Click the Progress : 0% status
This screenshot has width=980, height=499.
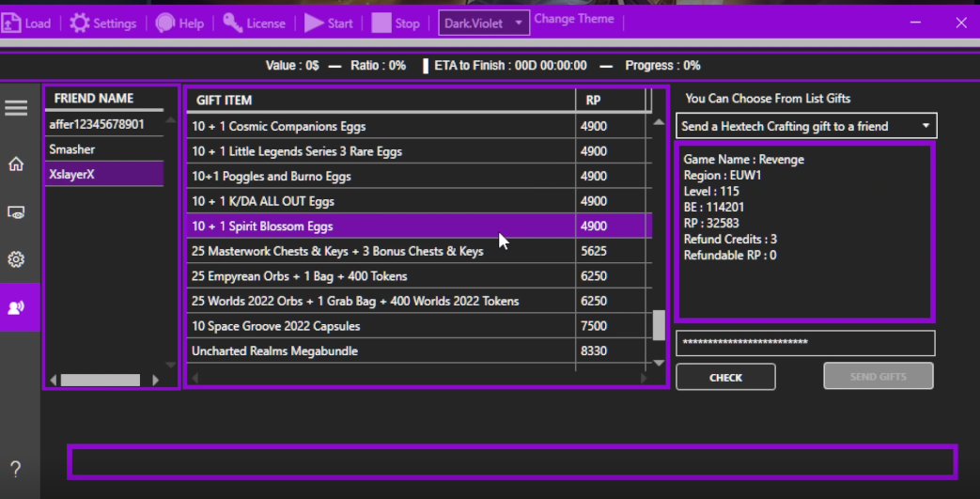[662, 66]
